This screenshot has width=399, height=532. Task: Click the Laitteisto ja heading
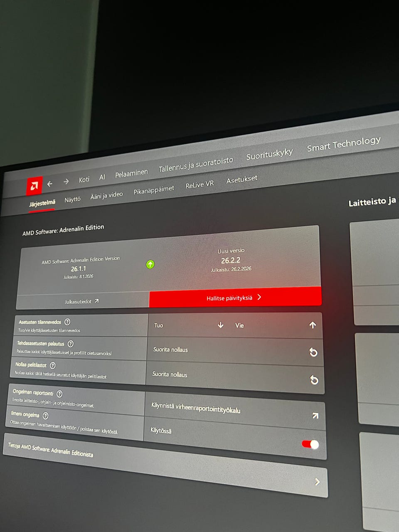372,202
